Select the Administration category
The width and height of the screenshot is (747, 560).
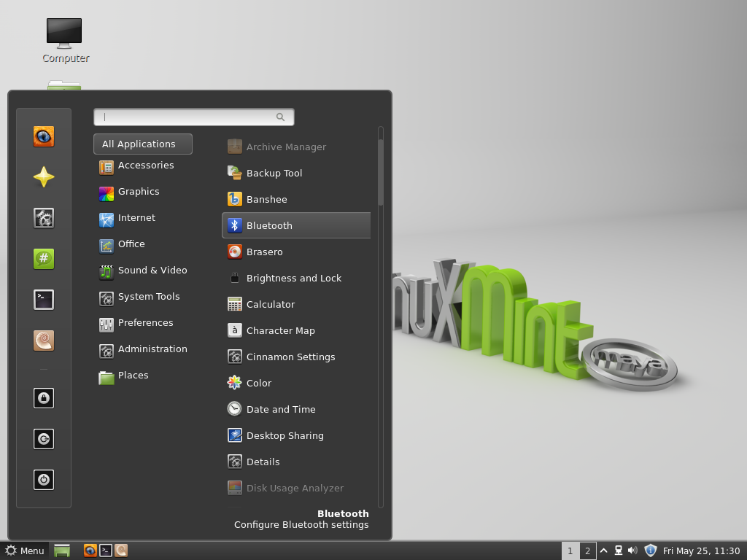pos(143,349)
